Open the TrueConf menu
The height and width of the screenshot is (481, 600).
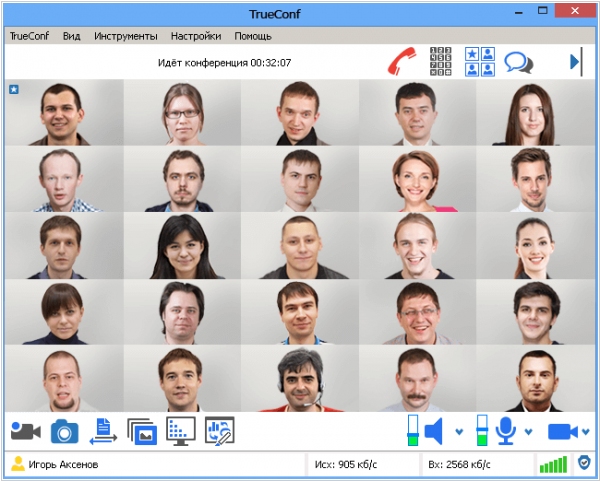(29, 36)
